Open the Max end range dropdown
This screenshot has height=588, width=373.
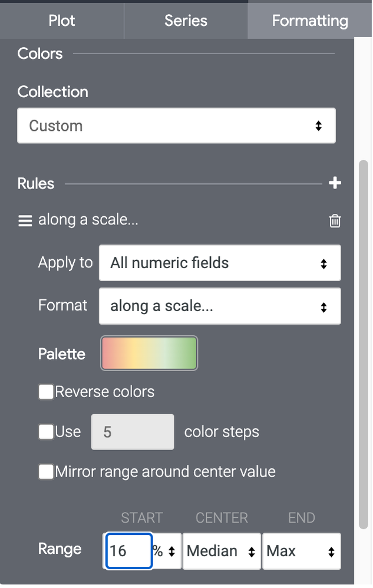[x=301, y=551]
